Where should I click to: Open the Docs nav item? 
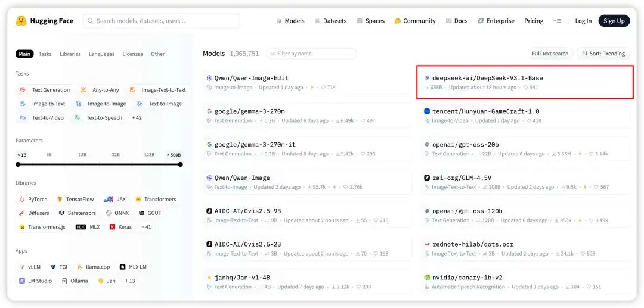[x=456, y=21]
